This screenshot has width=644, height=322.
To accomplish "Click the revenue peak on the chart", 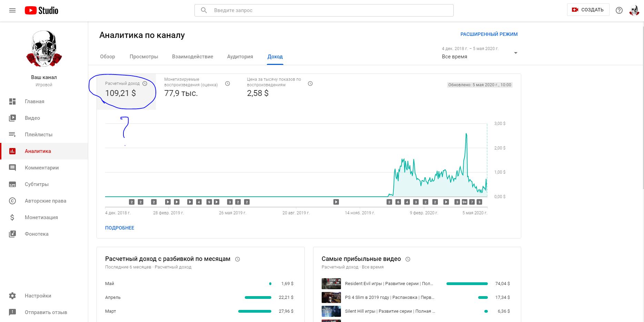I will tap(466, 134).
